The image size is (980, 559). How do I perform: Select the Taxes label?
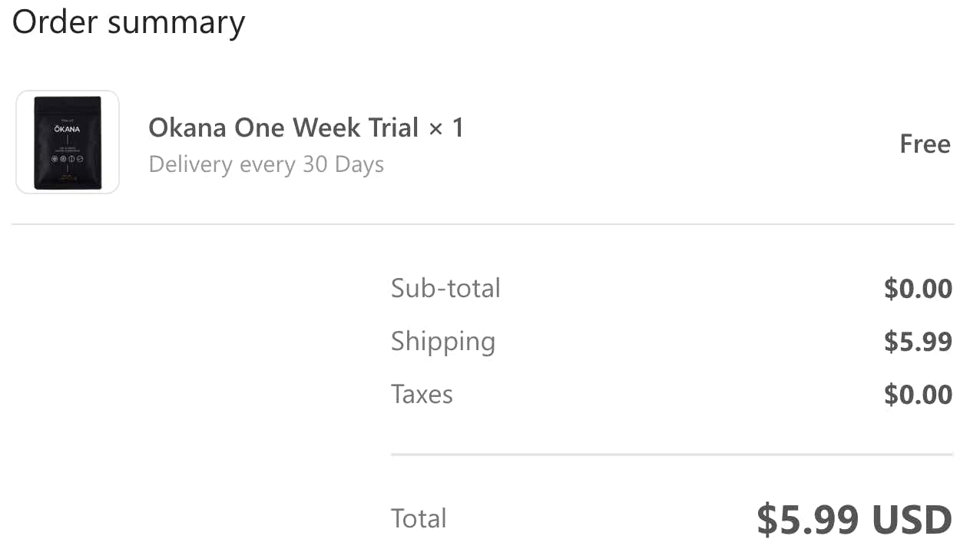tap(422, 394)
